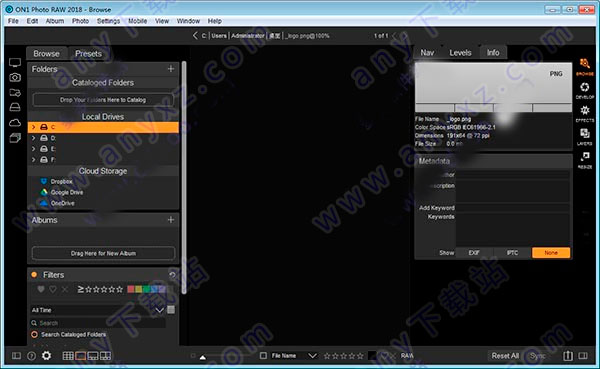The width and height of the screenshot is (600, 369).
Task: Open the Resize module
Action: pos(584,160)
